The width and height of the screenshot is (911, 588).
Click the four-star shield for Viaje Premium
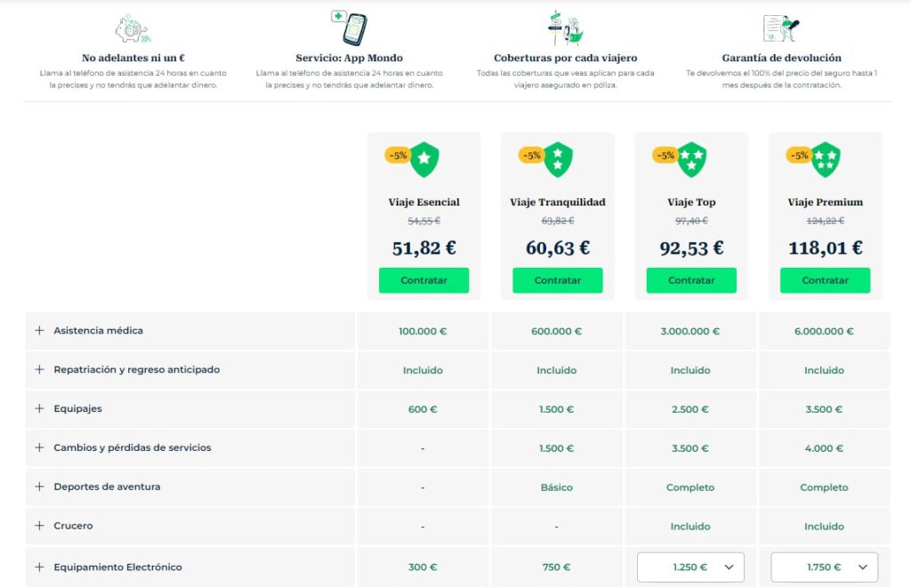tap(826, 159)
